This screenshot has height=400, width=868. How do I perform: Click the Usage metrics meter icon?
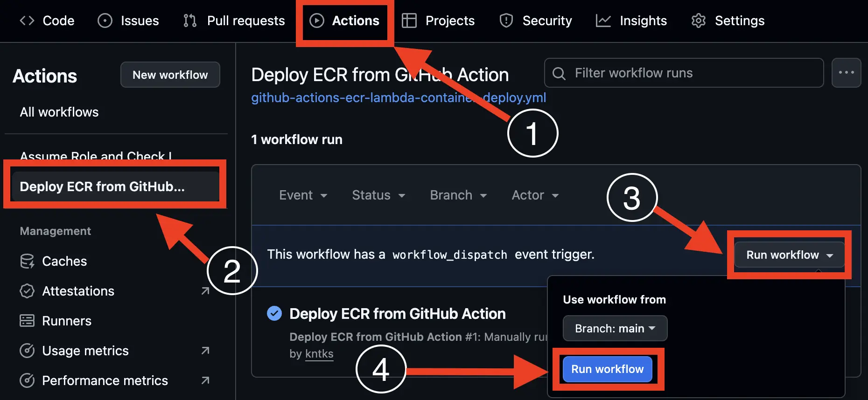pyautogui.click(x=27, y=351)
